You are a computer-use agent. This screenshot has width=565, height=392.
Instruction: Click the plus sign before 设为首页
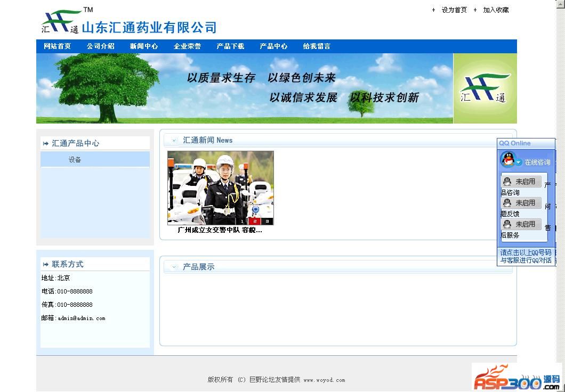tap(433, 10)
